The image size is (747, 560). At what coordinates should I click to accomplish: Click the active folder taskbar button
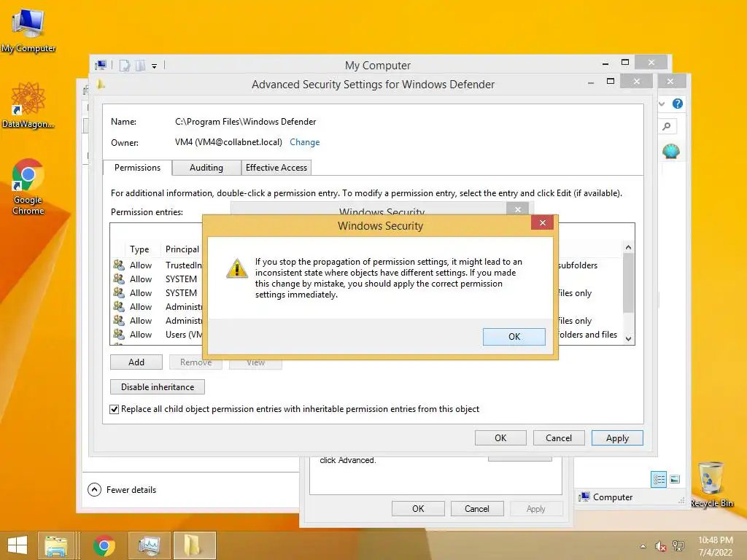tap(194, 545)
